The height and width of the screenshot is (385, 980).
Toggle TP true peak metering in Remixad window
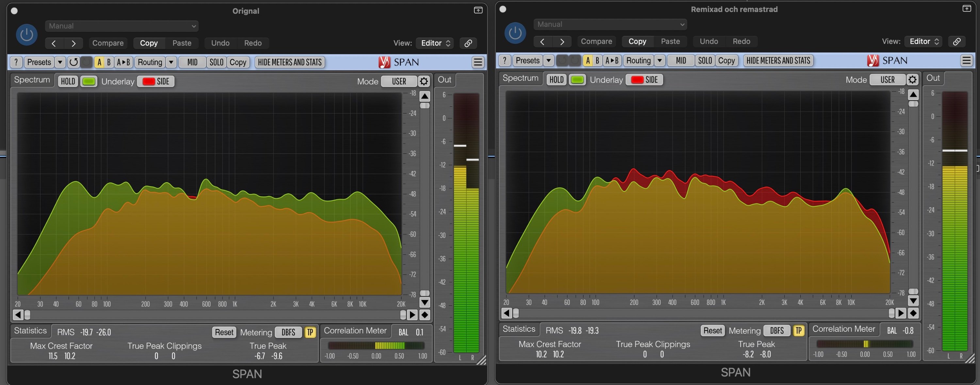point(798,331)
